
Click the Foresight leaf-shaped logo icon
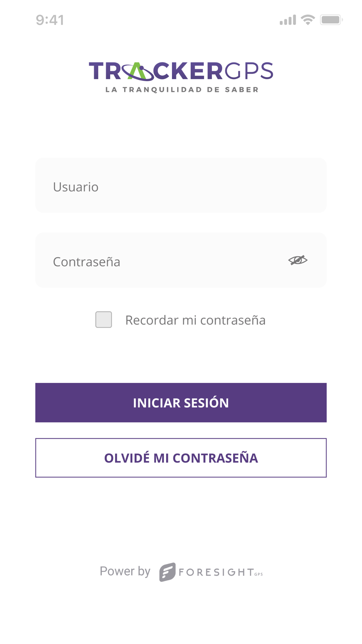point(167,572)
